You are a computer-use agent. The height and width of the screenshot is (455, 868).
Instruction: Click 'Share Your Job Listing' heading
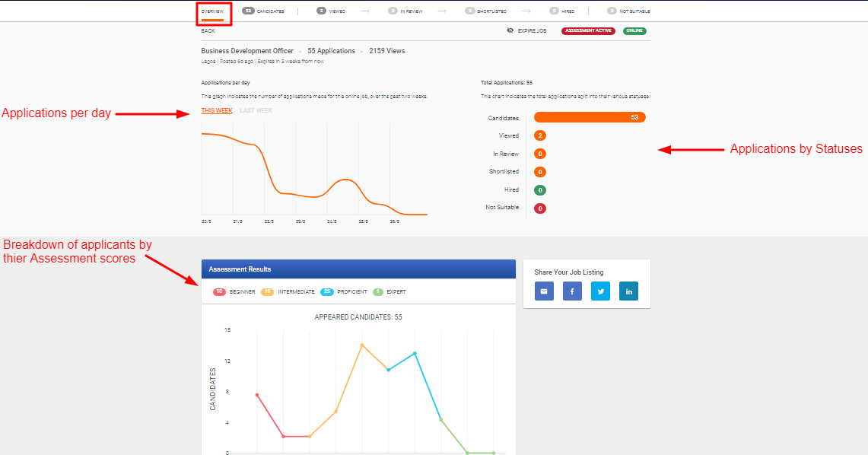[x=569, y=272]
